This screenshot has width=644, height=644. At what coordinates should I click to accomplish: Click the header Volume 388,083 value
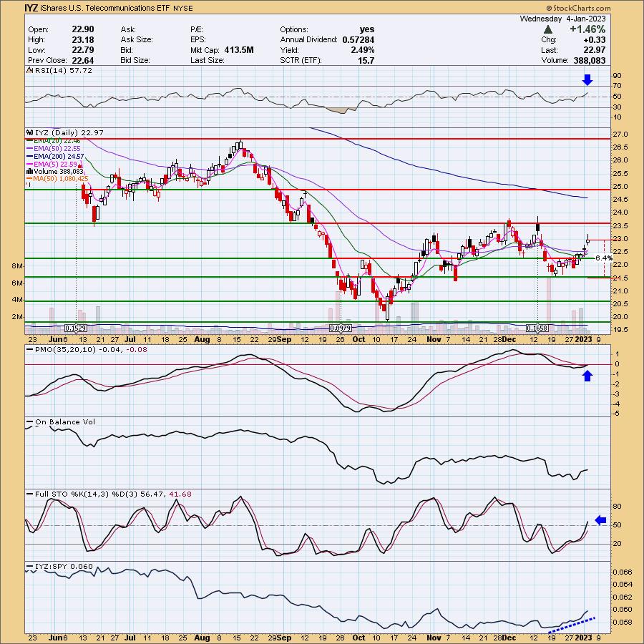click(x=590, y=60)
